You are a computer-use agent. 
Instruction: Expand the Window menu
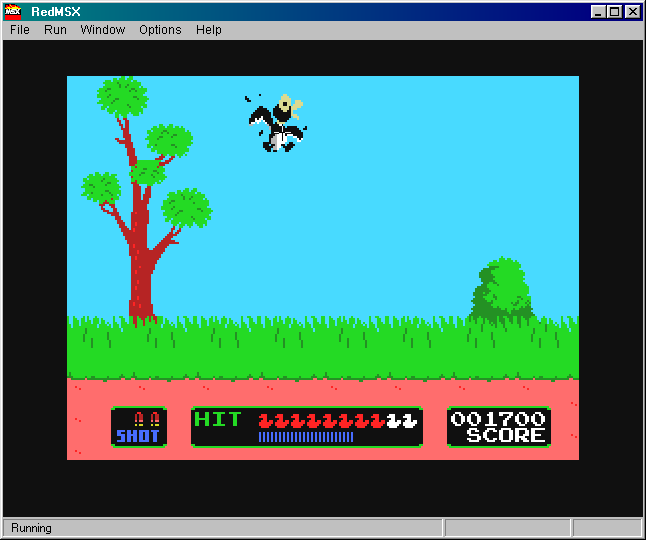[x=103, y=30]
